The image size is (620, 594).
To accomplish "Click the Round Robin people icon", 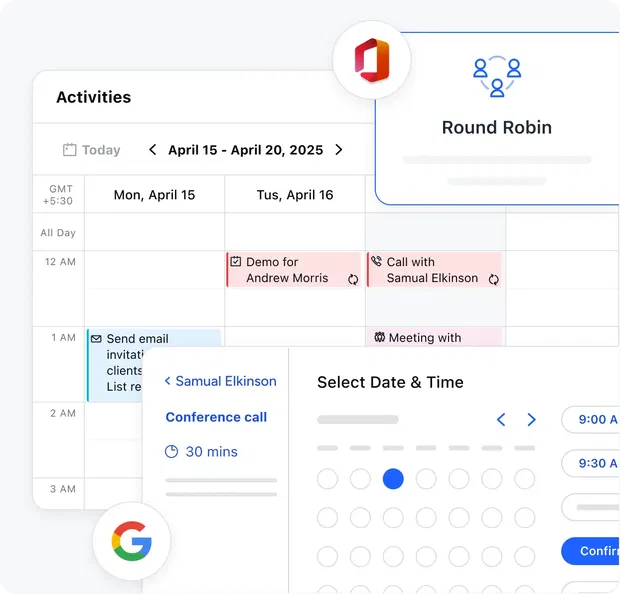I will pos(497,77).
